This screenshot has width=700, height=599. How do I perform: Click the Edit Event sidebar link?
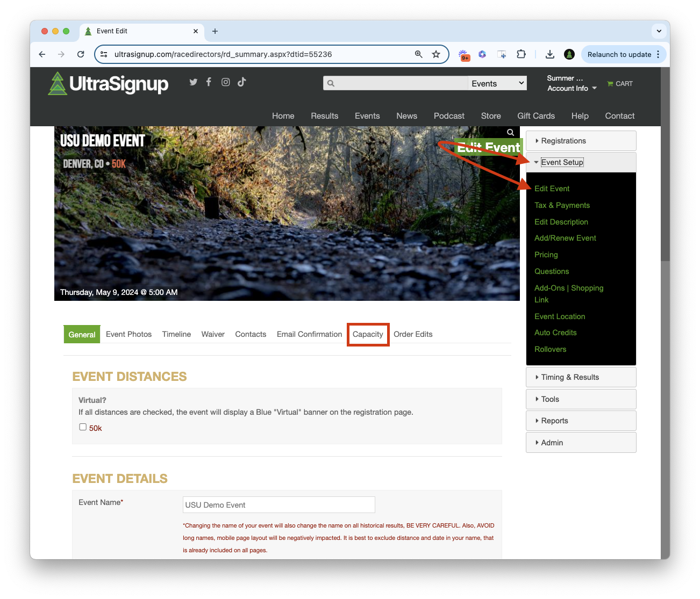coord(552,189)
